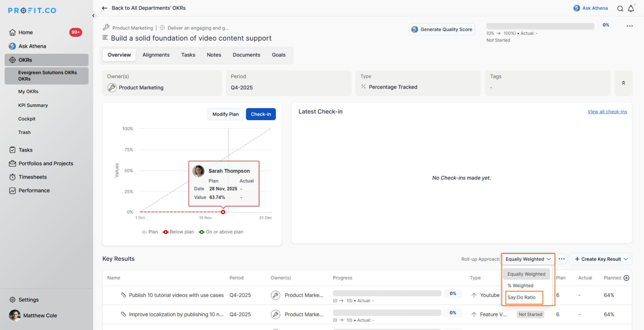Open the notifications bell
The height and width of the screenshot is (330, 644).
click(631, 9)
